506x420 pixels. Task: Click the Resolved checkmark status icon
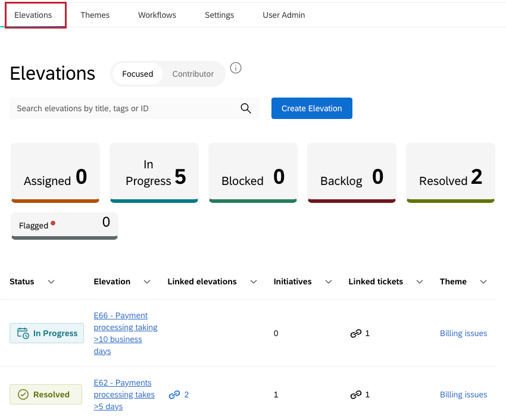23,394
